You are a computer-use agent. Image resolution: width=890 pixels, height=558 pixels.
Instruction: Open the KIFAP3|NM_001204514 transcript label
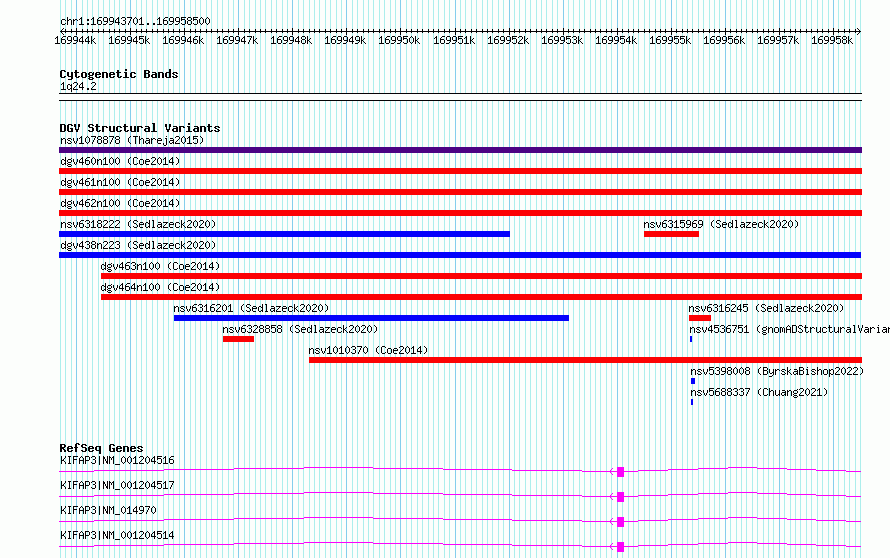tap(117, 535)
